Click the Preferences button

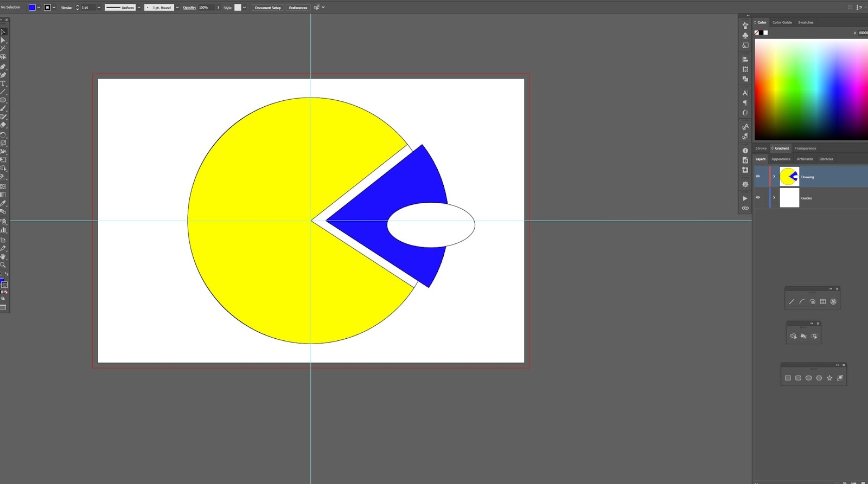(298, 8)
